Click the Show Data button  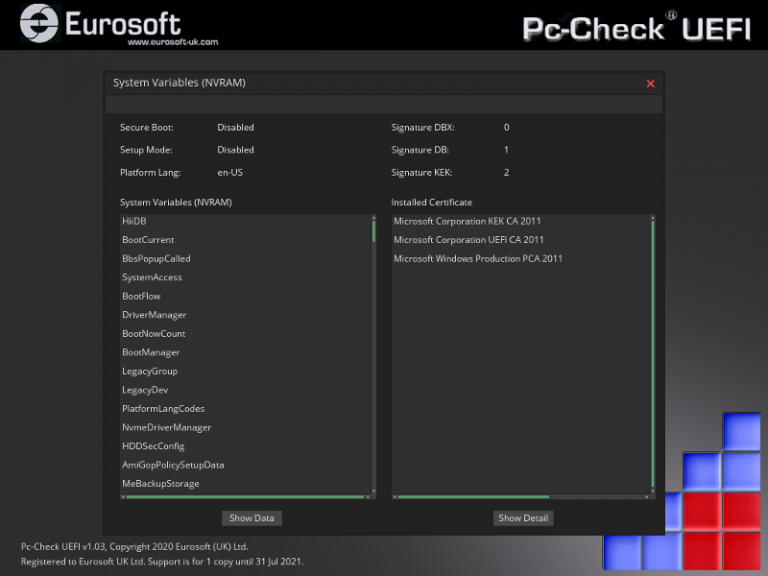pos(252,518)
